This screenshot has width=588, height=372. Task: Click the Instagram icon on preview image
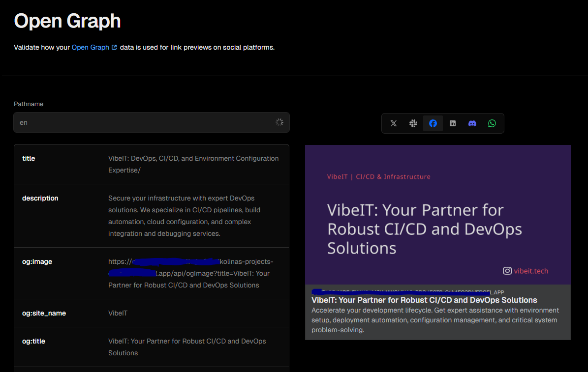tap(507, 270)
